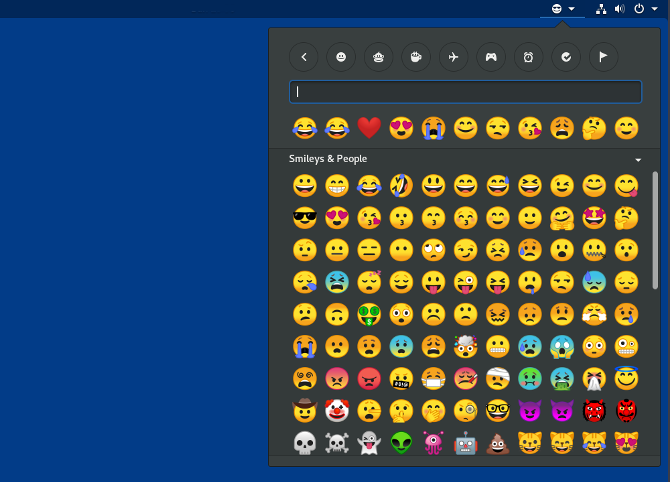Open the Flags category
Viewport: 670px width, 482px height.
(x=603, y=58)
